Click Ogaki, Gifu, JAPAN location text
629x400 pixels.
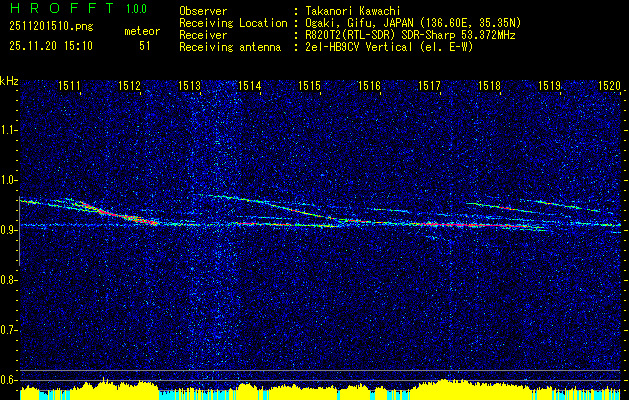pyautogui.click(x=413, y=24)
